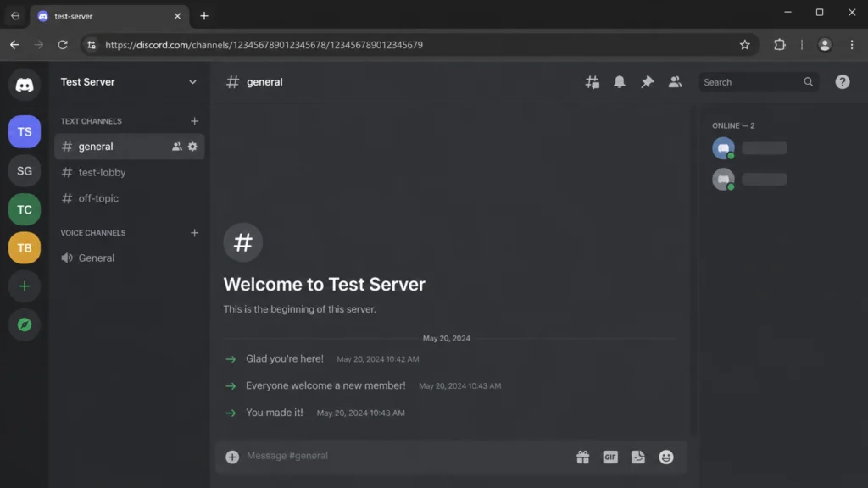Click 'Everyone welcome a new member!' message

(x=325, y=385)
